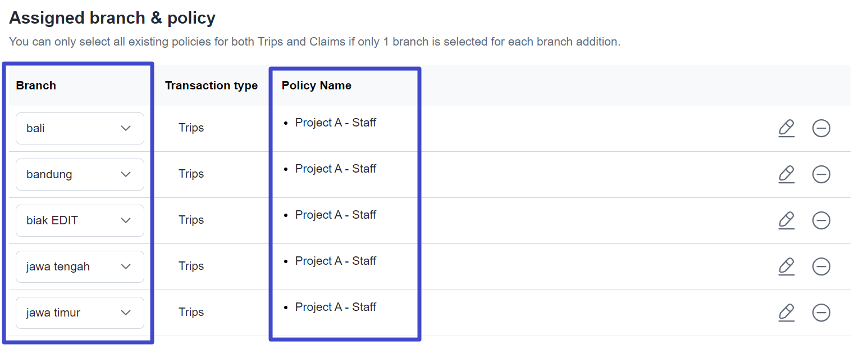Click the pencil icon for biak EDIT
This screenshot has height=348, width=868.
pyautogui.click(x=787, y=220)
